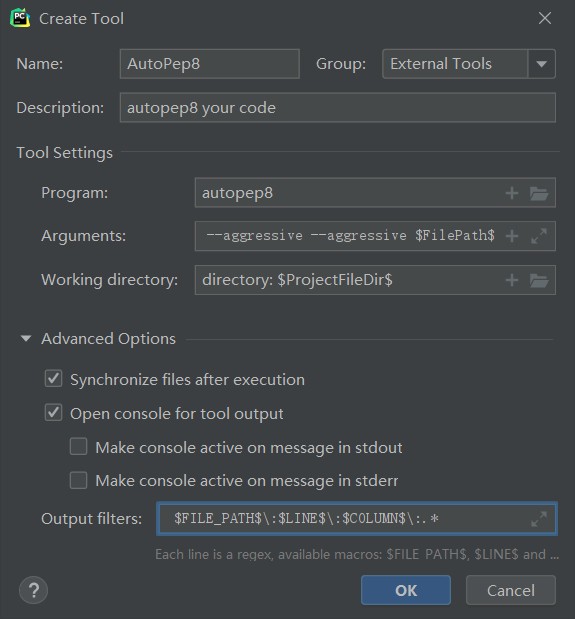Focus the Name field containing AutoPep8

click(x=210, y=64)
